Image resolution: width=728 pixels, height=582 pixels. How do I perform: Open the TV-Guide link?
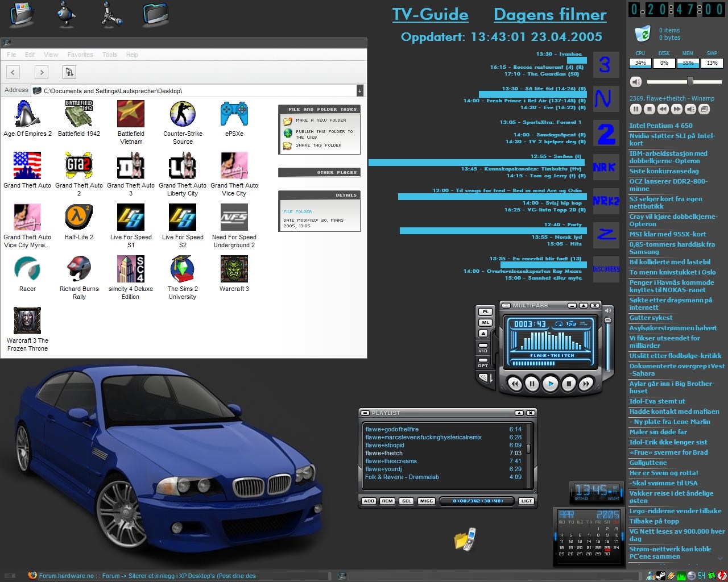click(x=431, y=15)
